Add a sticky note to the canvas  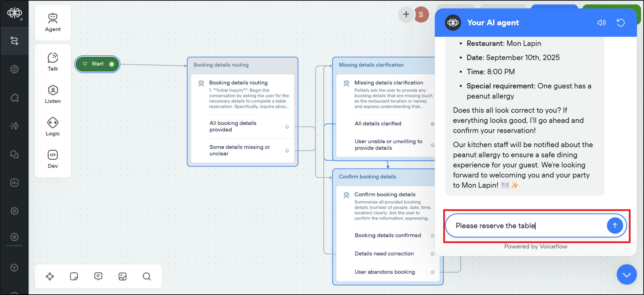74,276
